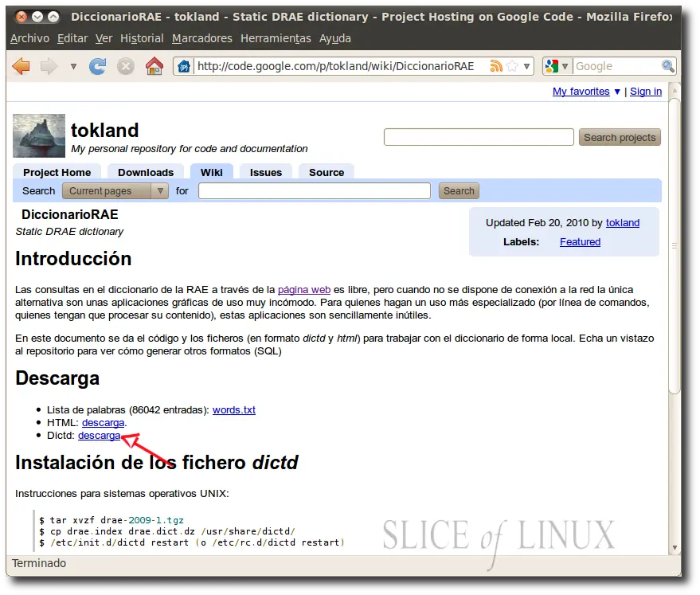700x595 pixels.
Task: Click the Stop loading icon
Action: coord(126,66)
